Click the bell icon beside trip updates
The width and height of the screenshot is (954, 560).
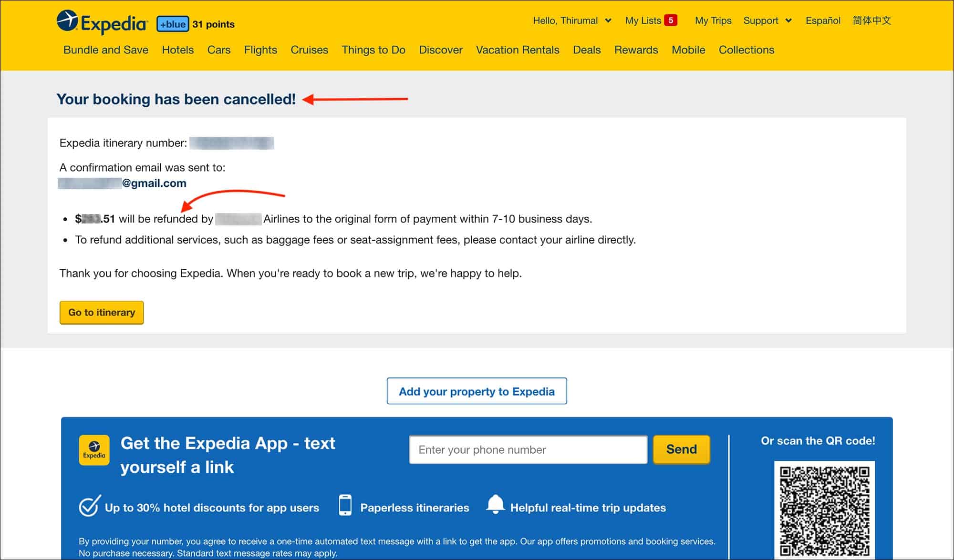click(x=495, y=504)
